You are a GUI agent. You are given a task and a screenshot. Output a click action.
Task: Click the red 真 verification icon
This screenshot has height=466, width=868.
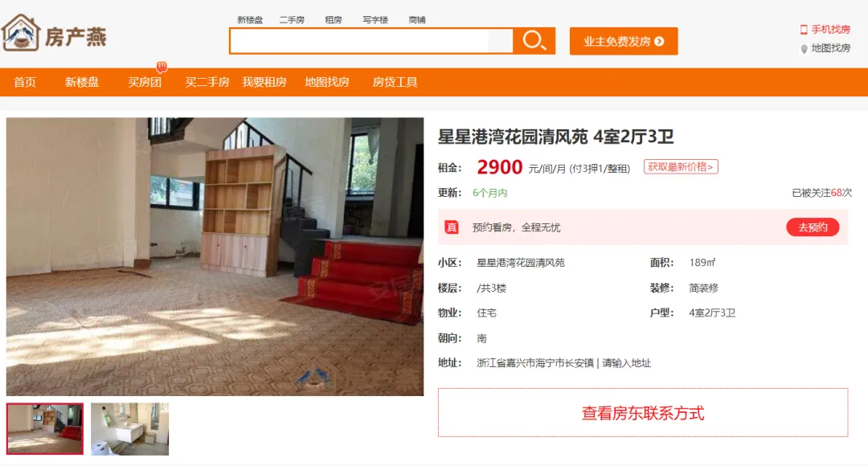[x=452, y=227]
